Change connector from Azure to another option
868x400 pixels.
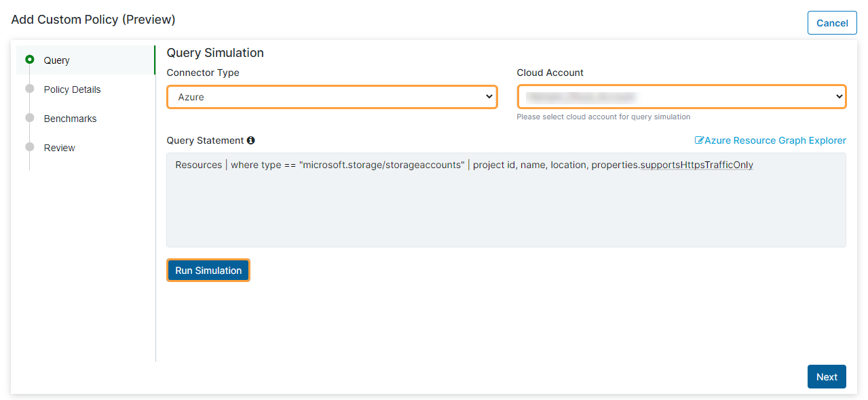[332, 96]
